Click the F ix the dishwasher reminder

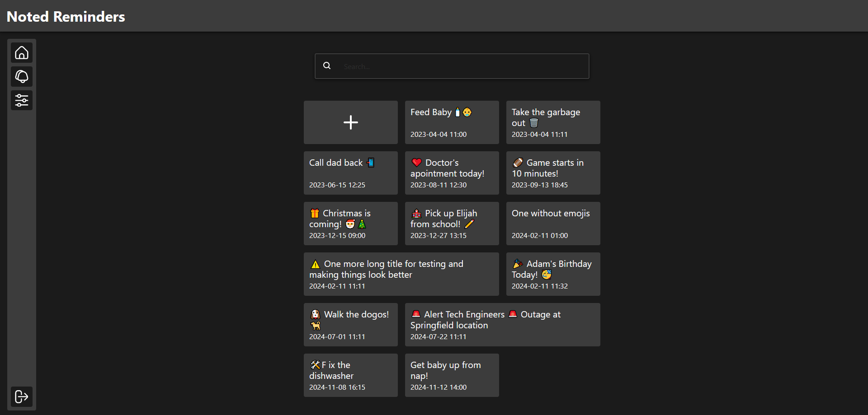351,375
